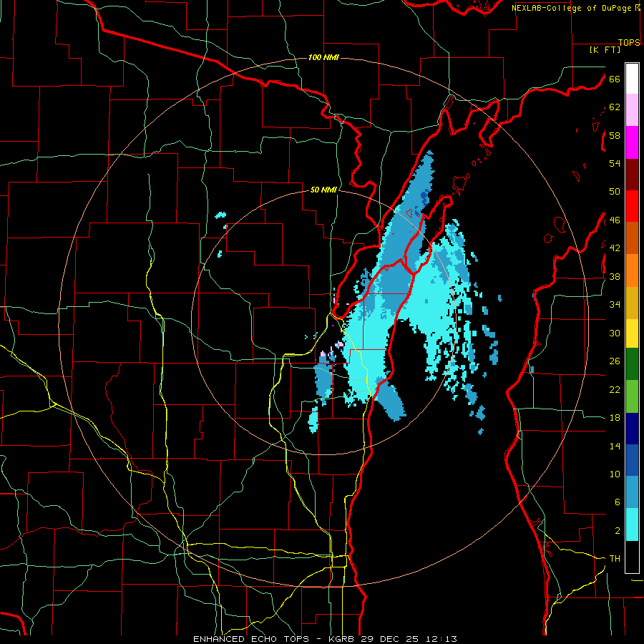Click the black TH threshold legend swatch
The image size is (644, 644).
pos(632,557)
